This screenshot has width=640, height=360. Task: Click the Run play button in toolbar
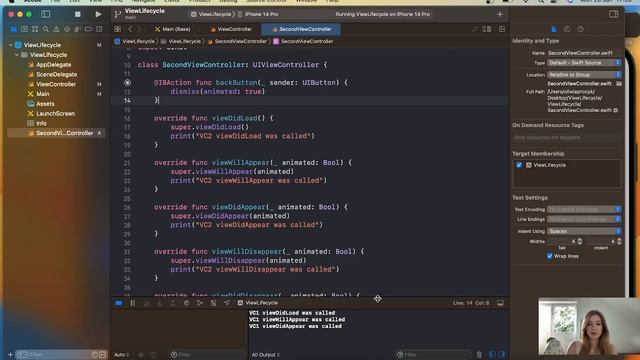[98, 14]
